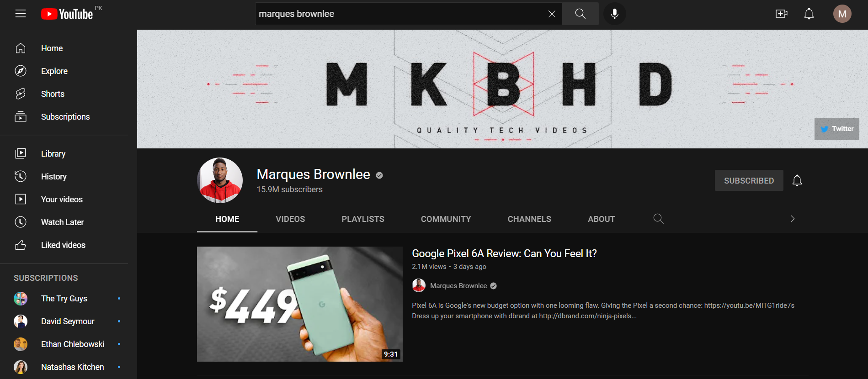Open the hamburger guide menu
Screen dimensions: 868x379
tap(21, 14)
